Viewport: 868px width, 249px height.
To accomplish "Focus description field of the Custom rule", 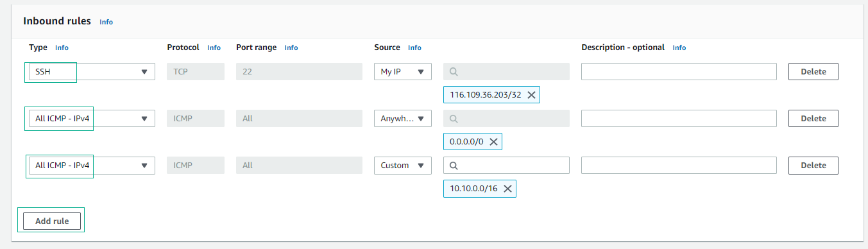I will tap(679, 165).
